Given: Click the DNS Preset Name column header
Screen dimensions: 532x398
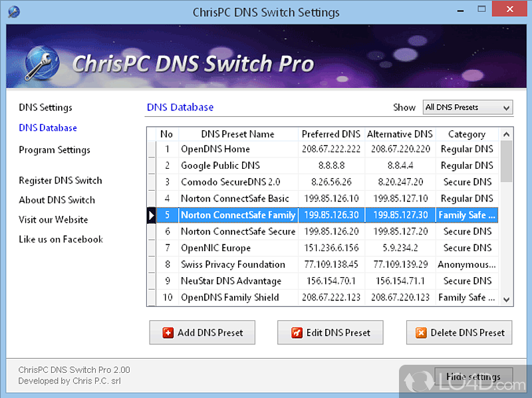Looking at the screenshot, I should click(238, 134).
